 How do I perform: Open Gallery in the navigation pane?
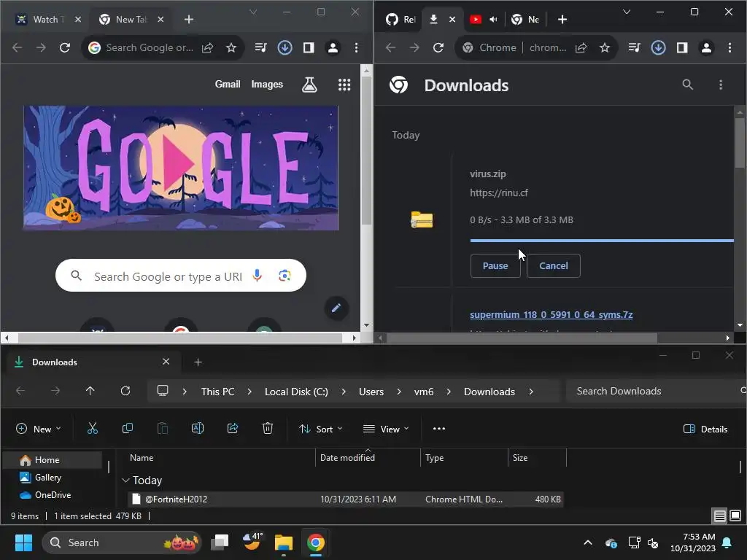point(47,477)
